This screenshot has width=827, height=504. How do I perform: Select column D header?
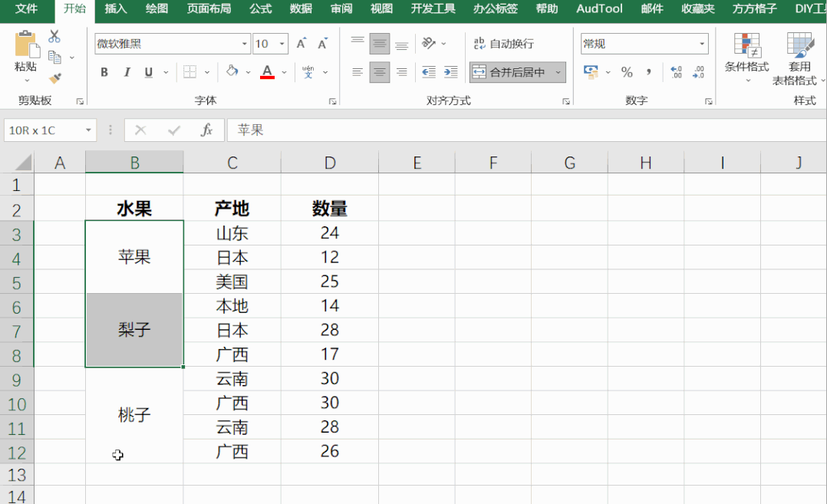click(x=330, y=163)
